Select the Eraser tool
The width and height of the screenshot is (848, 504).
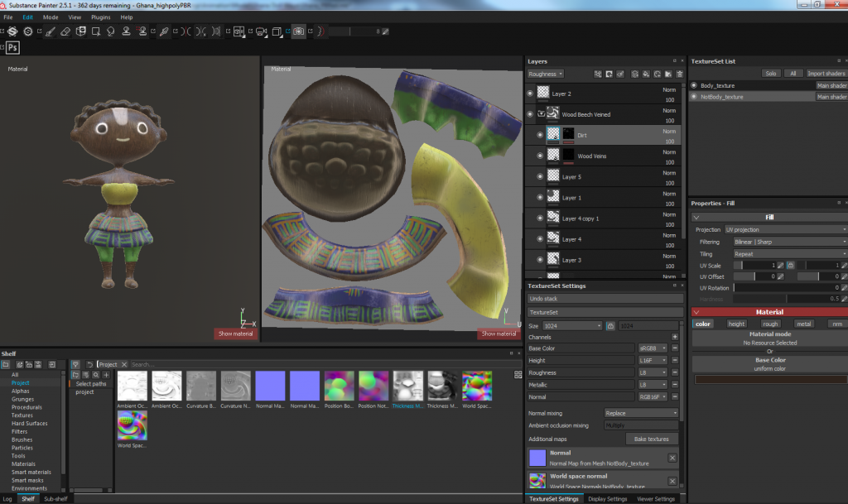click(x=65, y=32)
